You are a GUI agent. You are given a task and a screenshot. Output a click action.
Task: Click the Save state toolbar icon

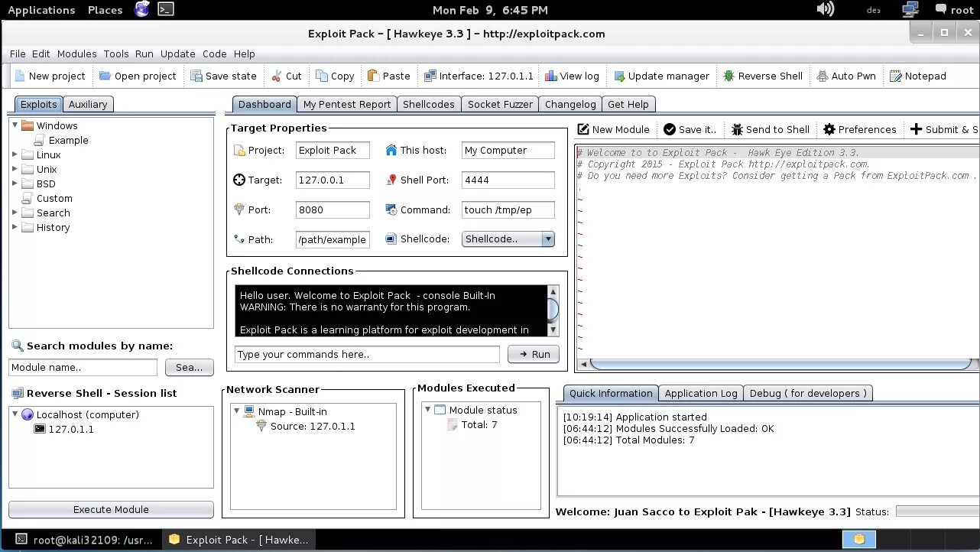(196, 76)
